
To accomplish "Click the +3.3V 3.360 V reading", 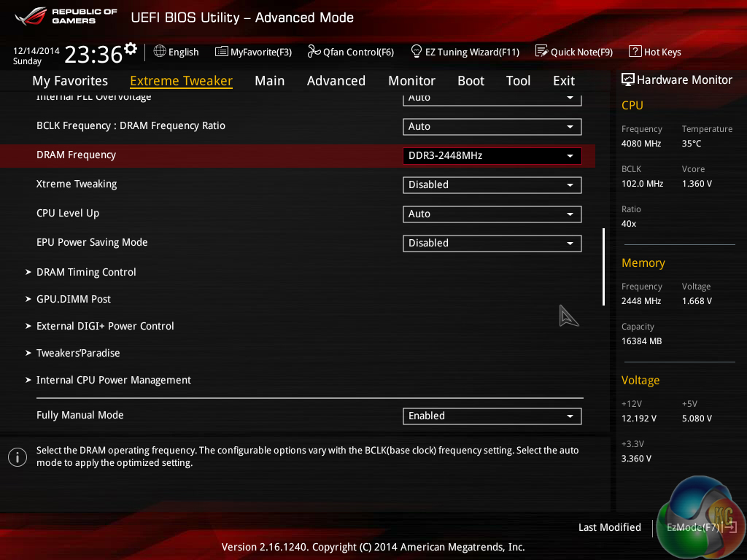I will 636,458.
